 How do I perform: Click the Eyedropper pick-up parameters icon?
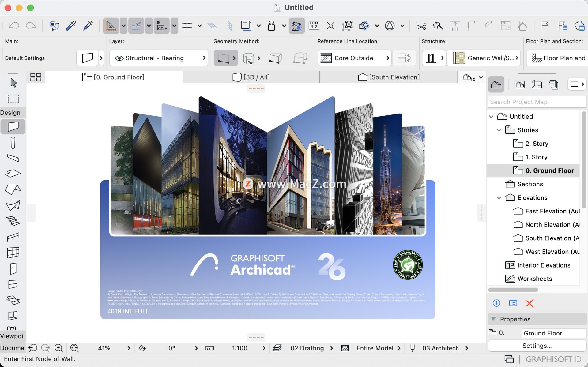[x=71, y=26]
